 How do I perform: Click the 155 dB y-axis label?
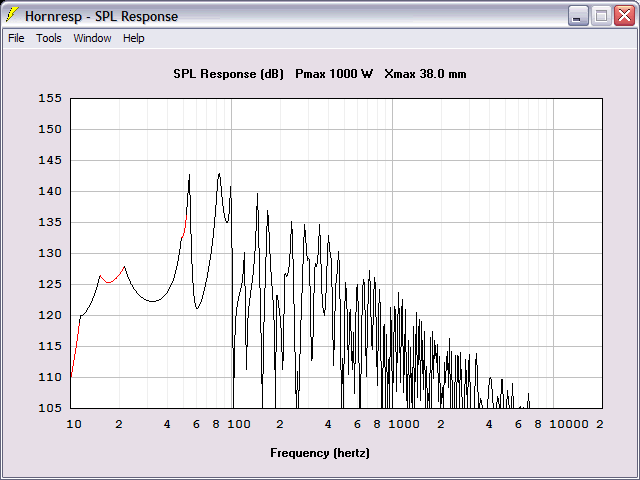click(x=50, y=98)
